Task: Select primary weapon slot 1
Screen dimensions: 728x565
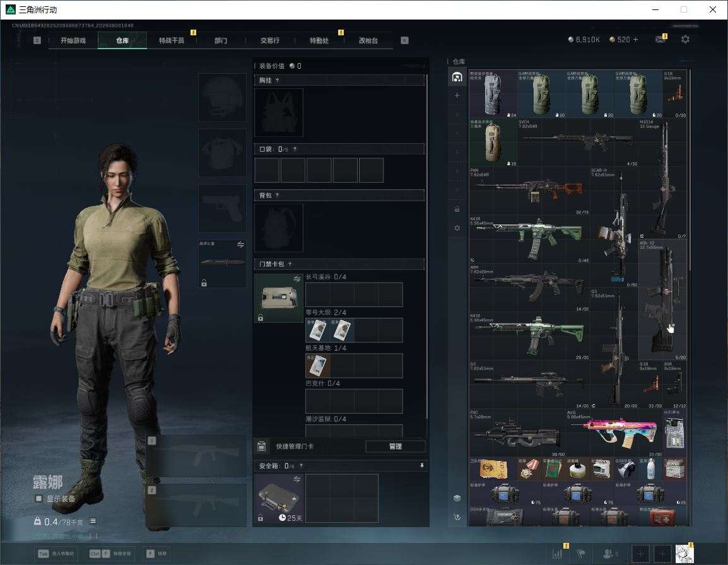Action: tap(196, 455)
